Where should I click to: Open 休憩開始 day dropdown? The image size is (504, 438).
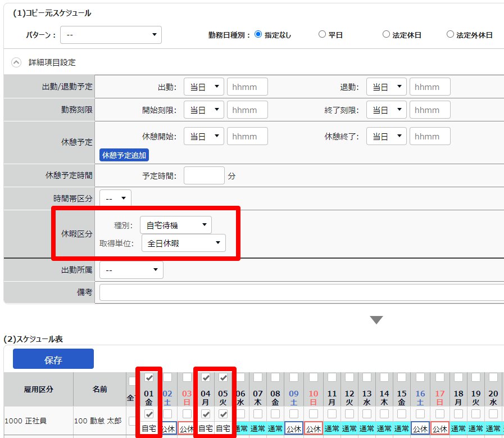(204, 137)
